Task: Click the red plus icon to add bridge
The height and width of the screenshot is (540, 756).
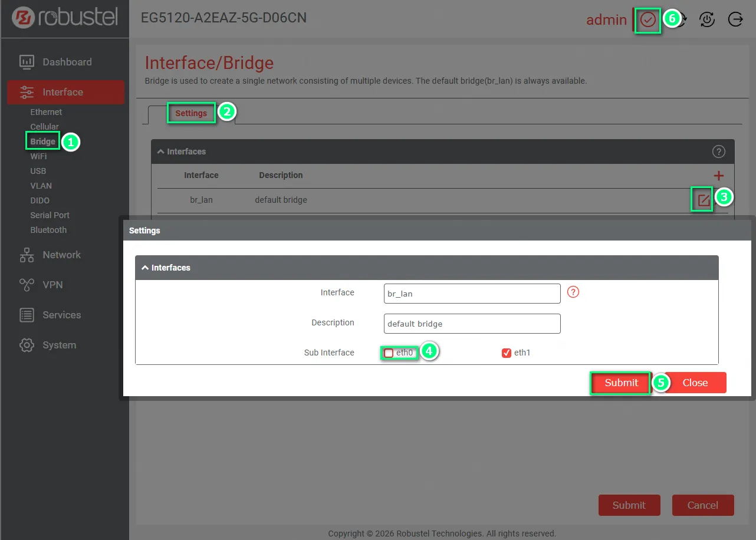Action: tap(718, 176)
